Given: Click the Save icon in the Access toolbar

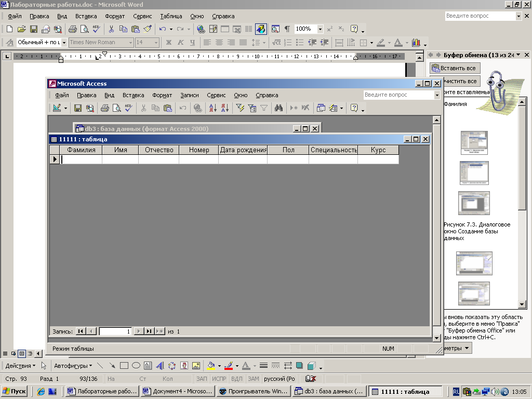Looking at the screenshot, I should pyautogui.click(x=78, y=108).
